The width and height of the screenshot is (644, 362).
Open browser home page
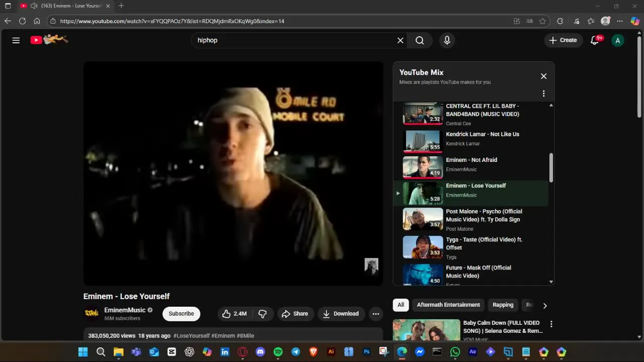coord(37,21)
